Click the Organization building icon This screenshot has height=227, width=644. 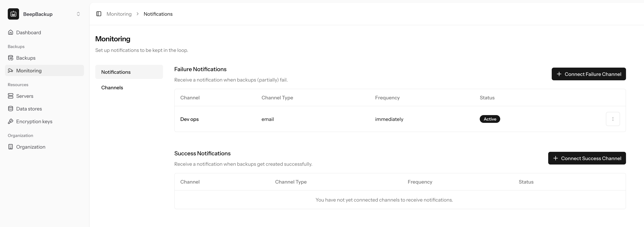tap(11, 147)
